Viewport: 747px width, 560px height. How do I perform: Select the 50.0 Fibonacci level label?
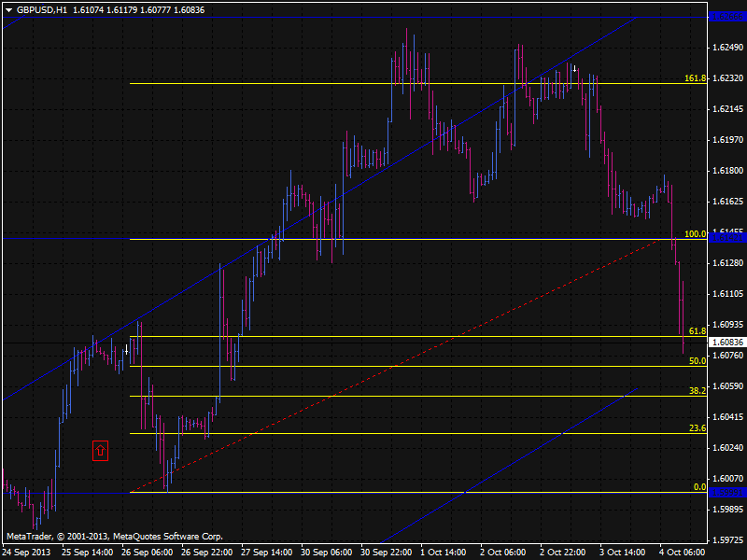(696, 361)
